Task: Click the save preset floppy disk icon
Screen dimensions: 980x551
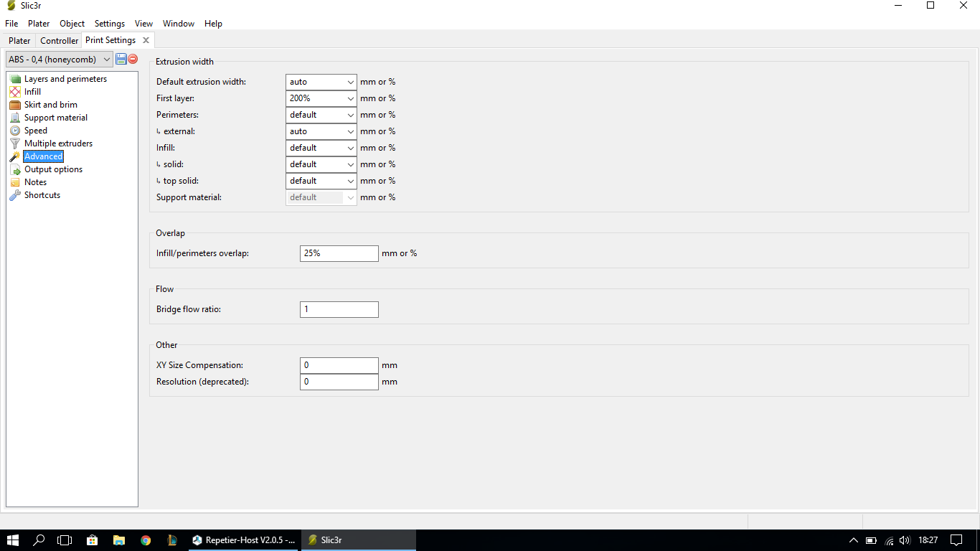Action: [x=121, y=59]
